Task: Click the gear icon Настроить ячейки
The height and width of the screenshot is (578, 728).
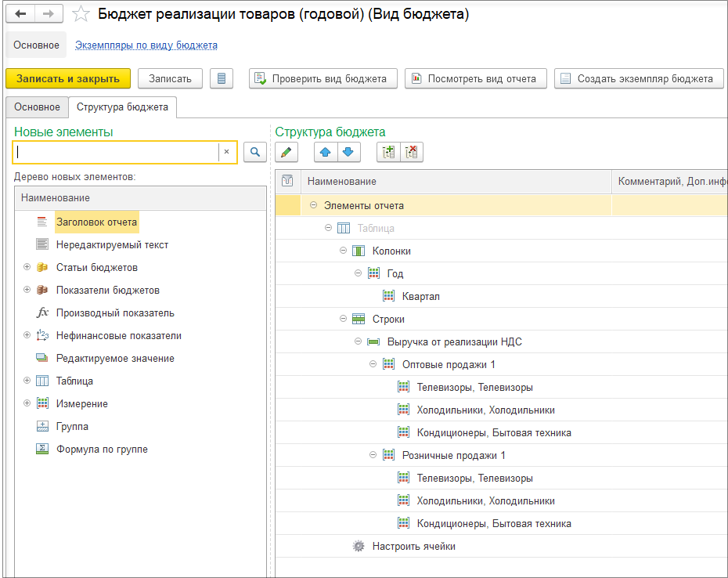Action: [x=359, y=547]
